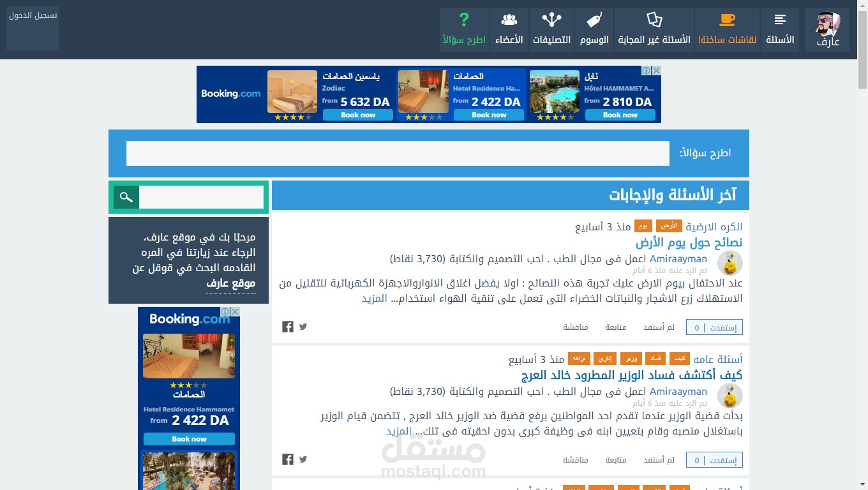868x490 pixels.
Task: Click مناقشة discuss on minister question
Action: point(575,460)
